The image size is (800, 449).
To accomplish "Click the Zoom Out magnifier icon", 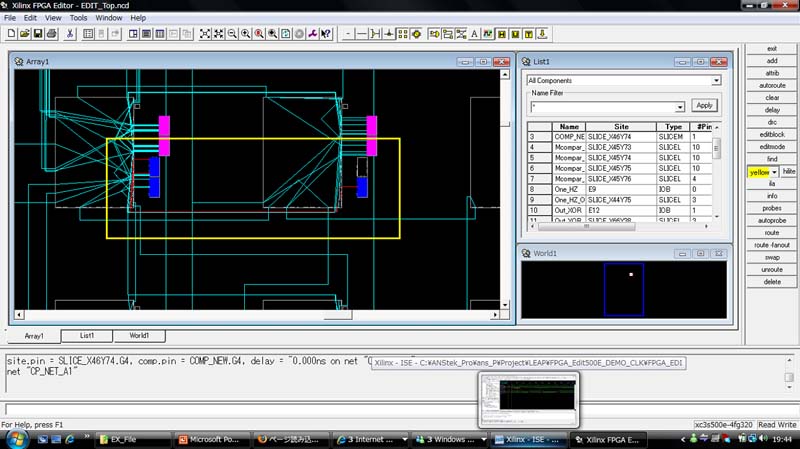I will coord(232,34).
